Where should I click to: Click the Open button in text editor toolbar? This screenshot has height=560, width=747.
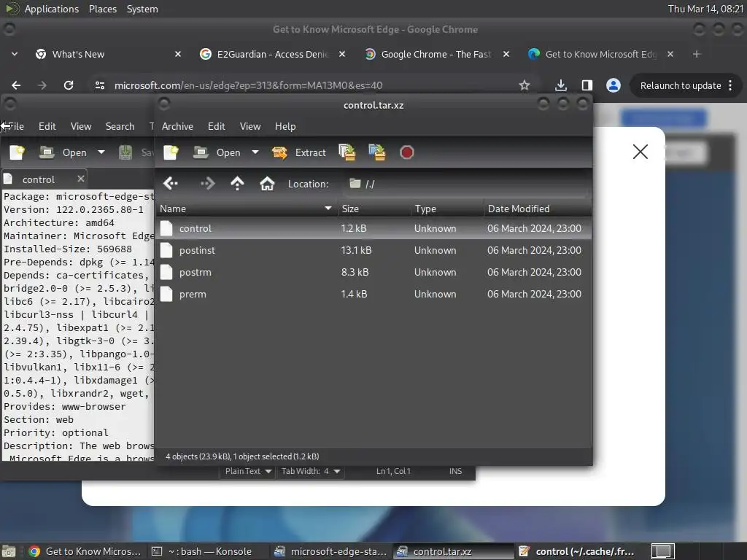point(64,152)
